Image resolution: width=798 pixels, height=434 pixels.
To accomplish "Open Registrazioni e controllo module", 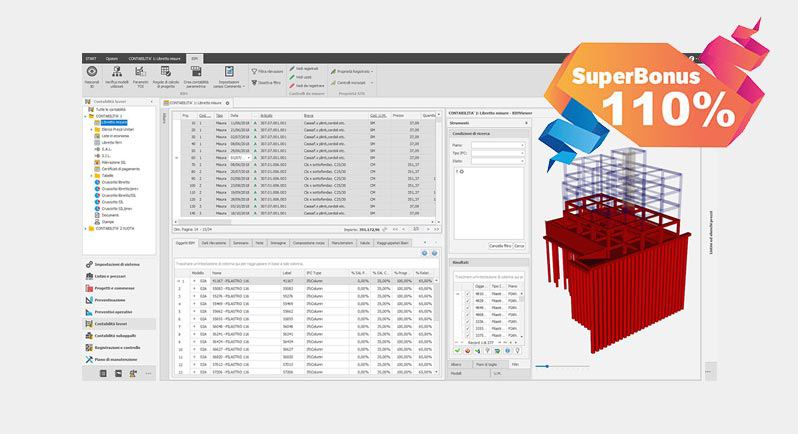I will [119, 348].
